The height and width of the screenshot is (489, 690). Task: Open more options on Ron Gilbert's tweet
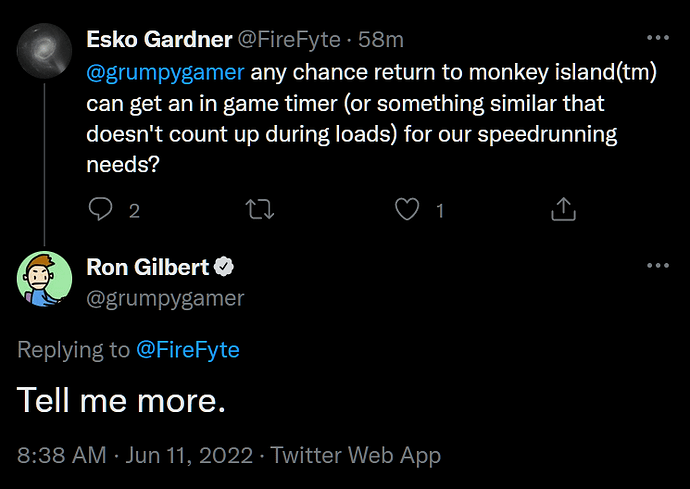click(x=658, y=265)
